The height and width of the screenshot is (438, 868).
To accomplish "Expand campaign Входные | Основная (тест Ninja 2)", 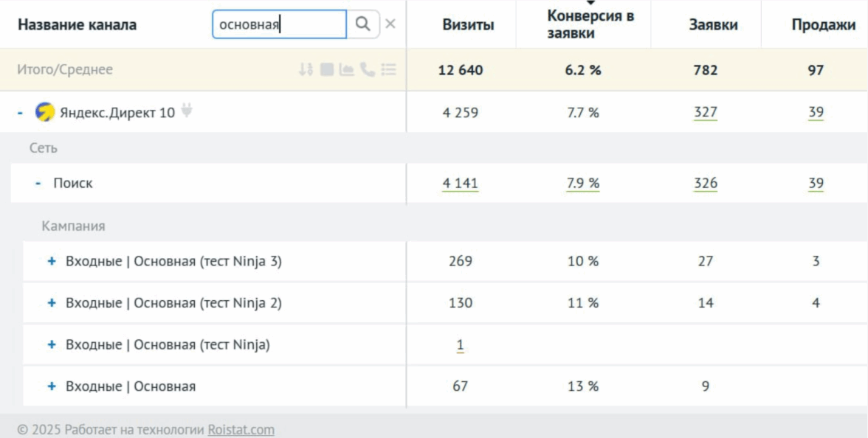I will pos(52,303).
